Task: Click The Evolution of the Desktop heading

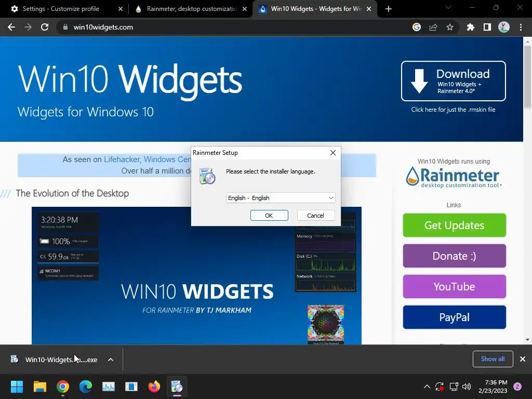Action: coord(72,193)
